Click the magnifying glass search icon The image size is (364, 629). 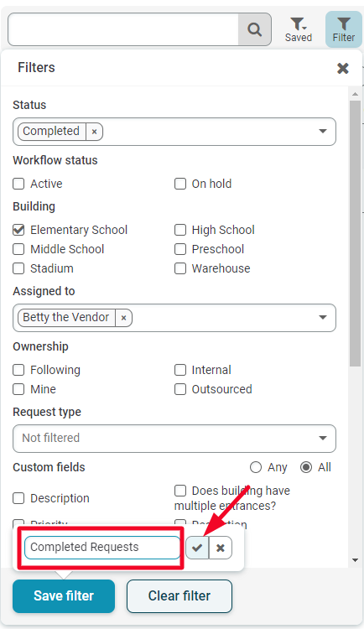[254, 29]
